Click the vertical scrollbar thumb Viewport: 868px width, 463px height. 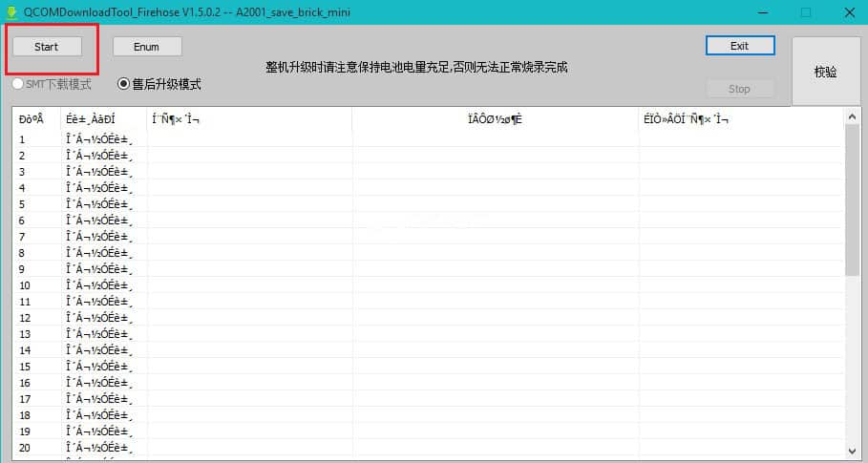[852, 200]
